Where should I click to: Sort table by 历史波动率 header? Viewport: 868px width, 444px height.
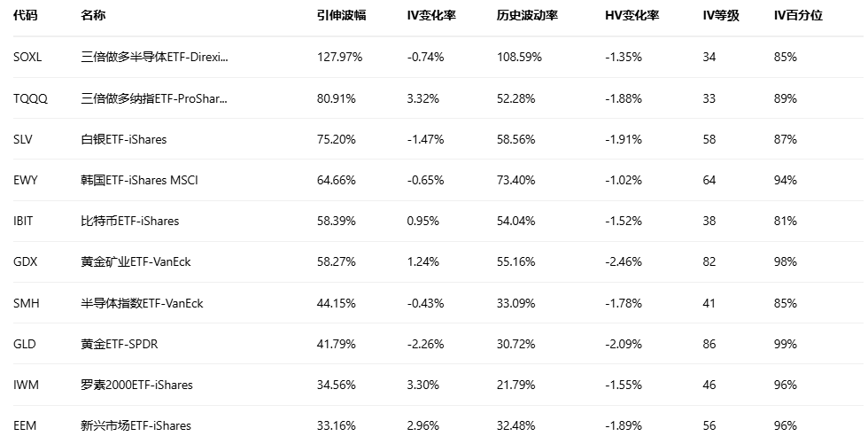pos(528,16)
